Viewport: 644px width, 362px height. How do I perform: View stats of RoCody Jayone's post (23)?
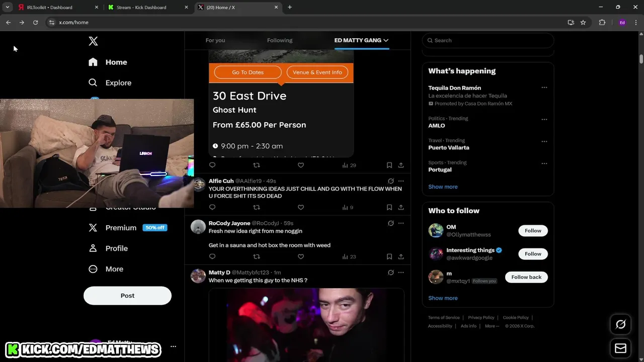[349, 256]
